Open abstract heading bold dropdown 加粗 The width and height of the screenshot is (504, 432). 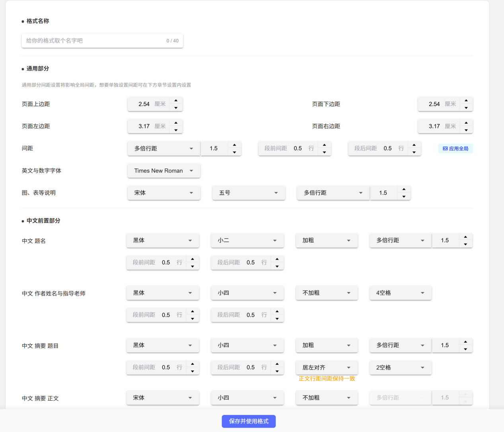[x=327, y=345]
